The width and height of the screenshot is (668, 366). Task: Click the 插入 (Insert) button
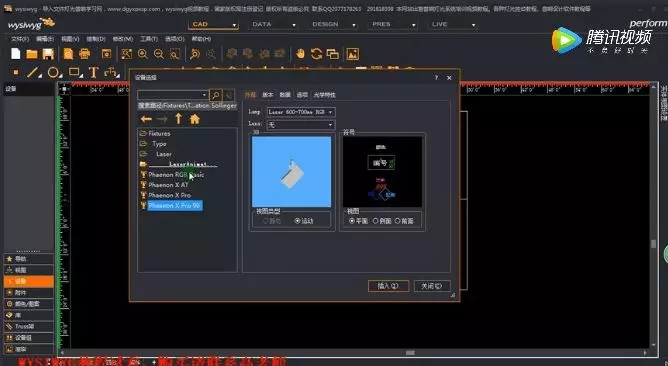pyautogui.click(x=388, y=286)
